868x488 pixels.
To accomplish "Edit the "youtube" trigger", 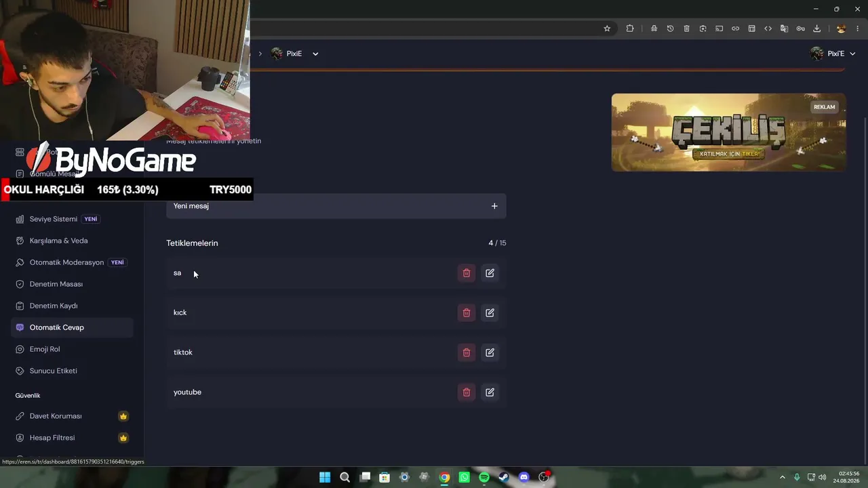I will tap(490, 392).
